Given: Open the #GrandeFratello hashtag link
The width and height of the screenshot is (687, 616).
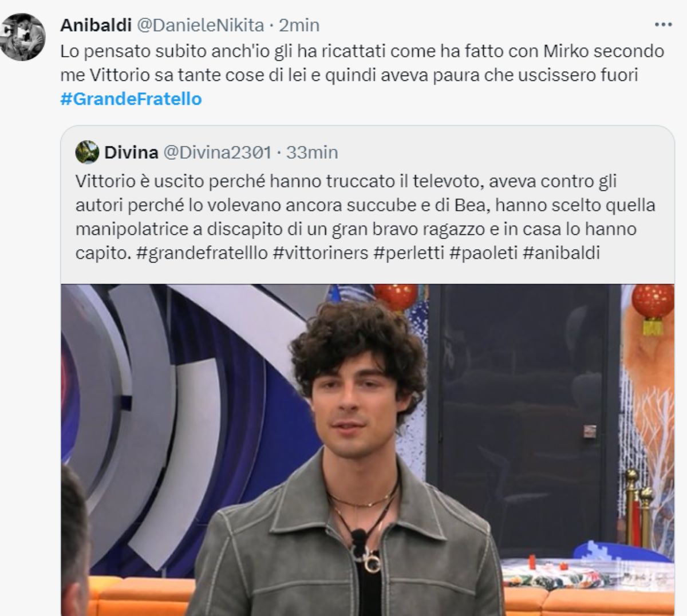Looking at the screenshot, I should point(131,99).
